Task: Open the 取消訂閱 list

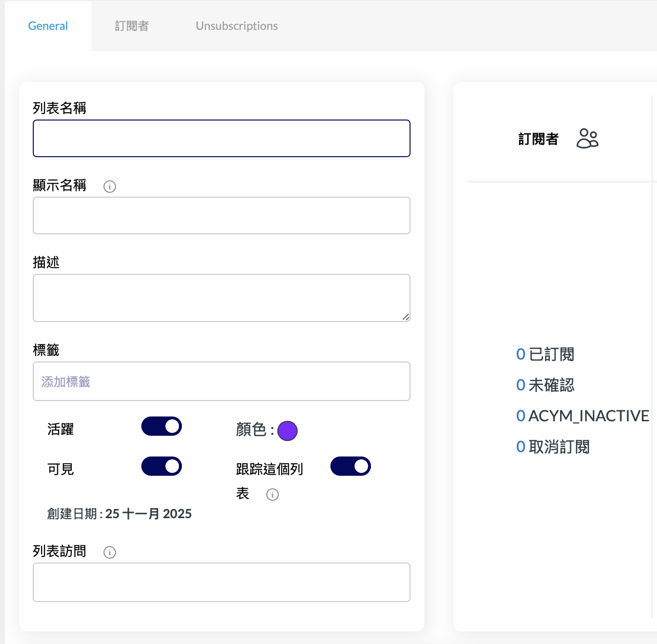Action: [x=552, y=446]
